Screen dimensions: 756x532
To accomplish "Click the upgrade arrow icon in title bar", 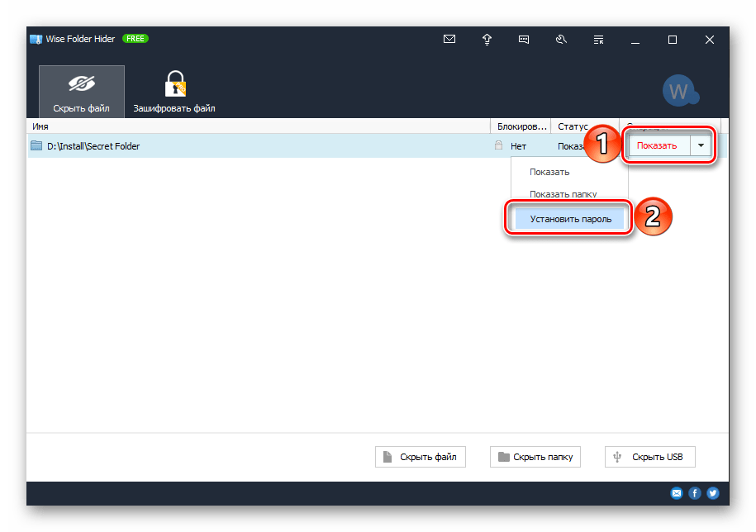I will [487, 40].
